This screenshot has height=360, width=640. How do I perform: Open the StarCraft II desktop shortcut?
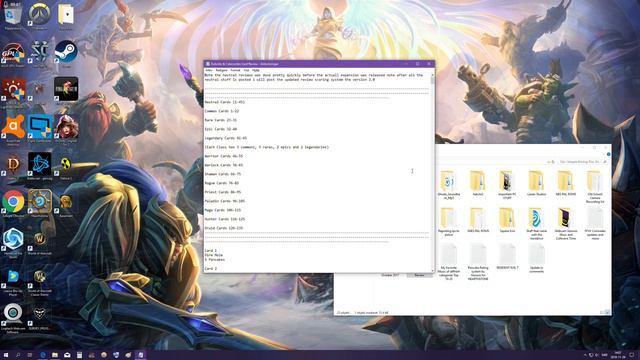[x=40, y=53]
